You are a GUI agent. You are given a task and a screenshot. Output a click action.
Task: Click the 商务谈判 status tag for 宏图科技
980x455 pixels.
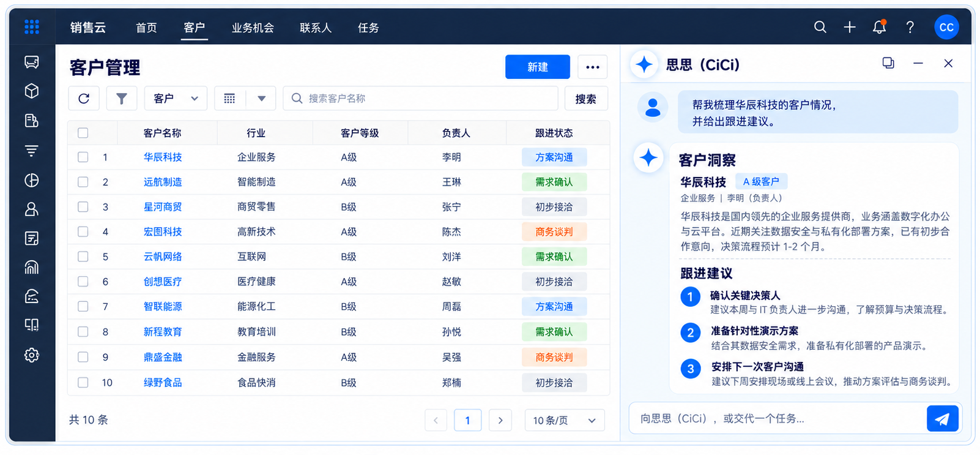click(x=554, y=231)
